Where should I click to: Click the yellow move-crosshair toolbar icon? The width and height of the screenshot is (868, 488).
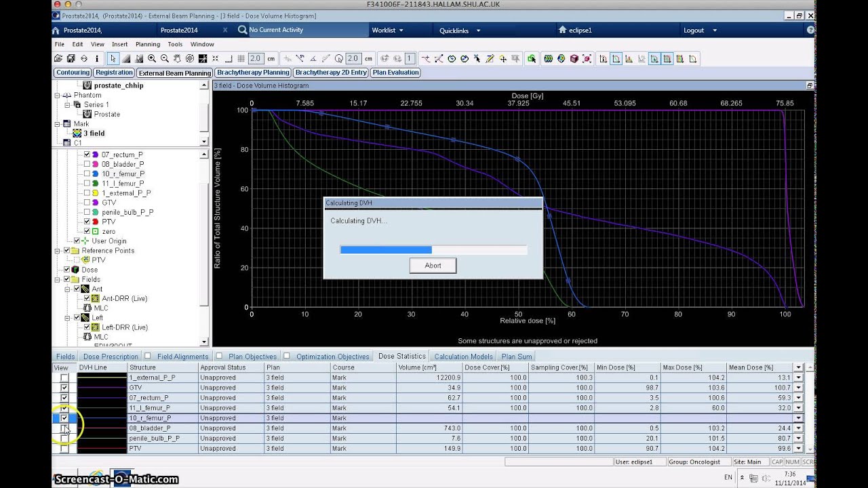click(503, 58)
